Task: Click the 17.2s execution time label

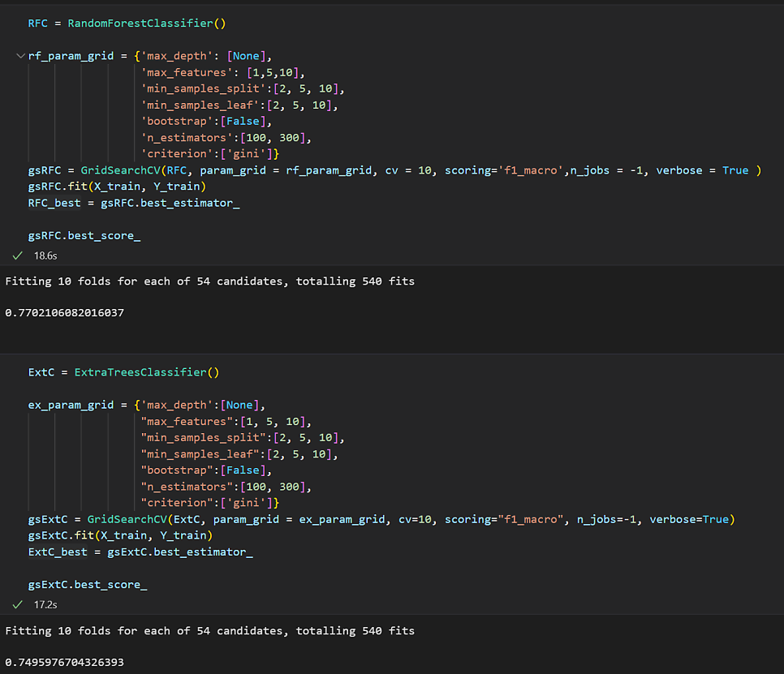Action: [45, 605]
